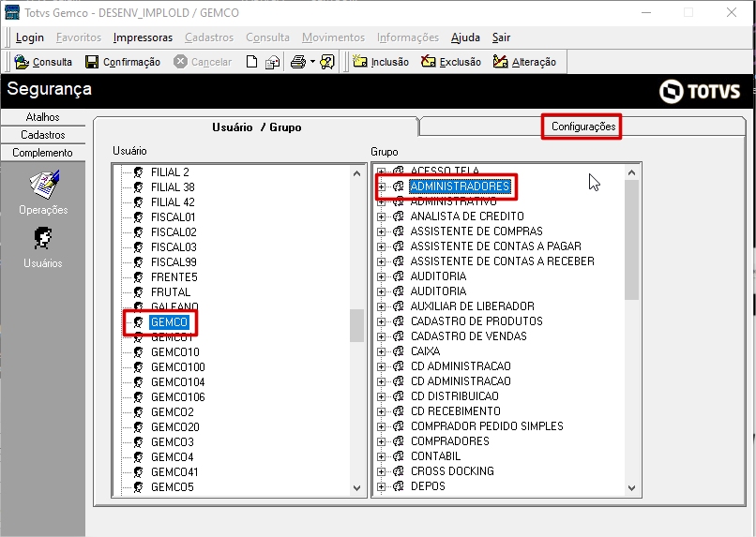Click the user icon beside FISCAL01

pyautogui.click(x=139, y=216)
